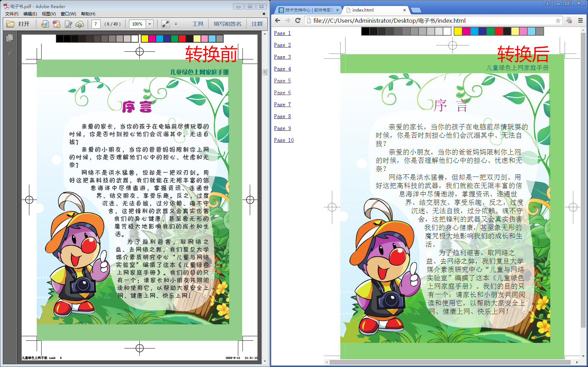Click the Chrome user profile icon

[x=547, y=3]
